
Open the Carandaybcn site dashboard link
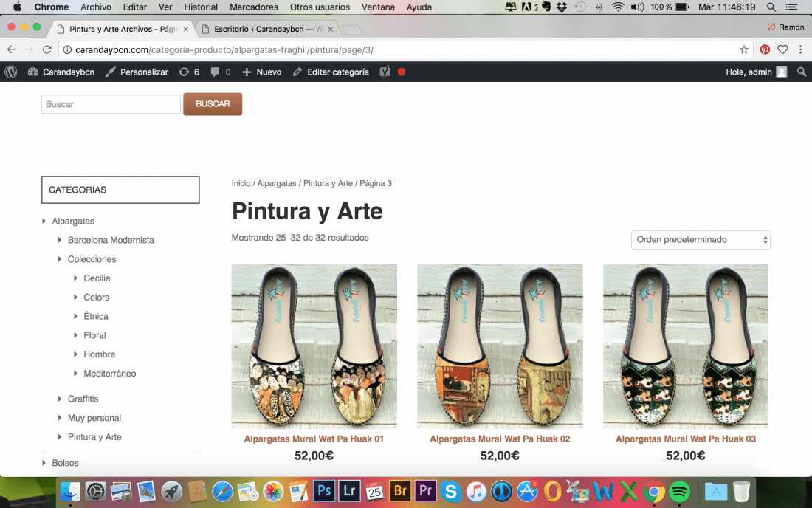(61, 72)
